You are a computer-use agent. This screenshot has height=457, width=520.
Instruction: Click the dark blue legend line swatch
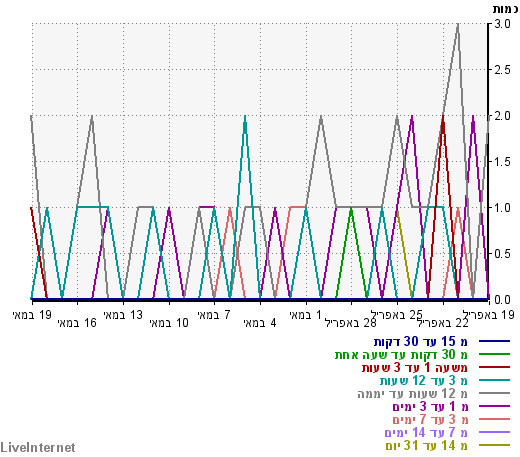pos(494,341)
